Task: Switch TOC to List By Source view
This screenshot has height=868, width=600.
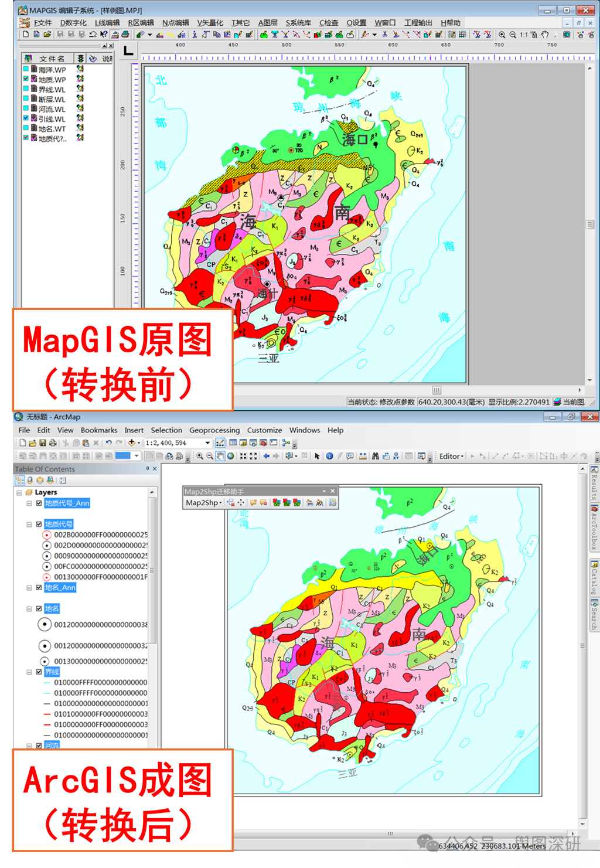Action: point(30,481)
